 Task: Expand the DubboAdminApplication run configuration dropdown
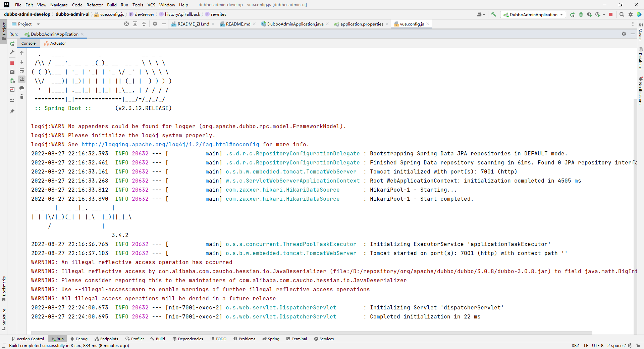[x=533, y=14]
